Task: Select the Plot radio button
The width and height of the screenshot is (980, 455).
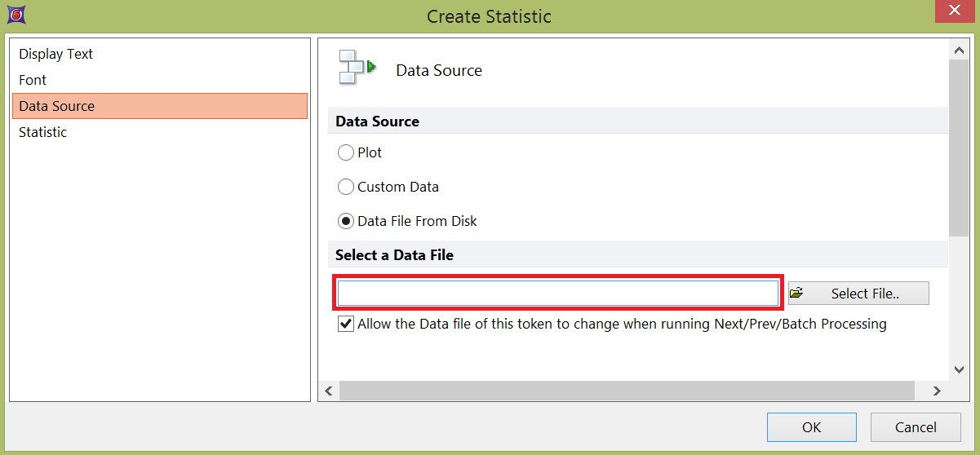Action: pyautogui.click(x=346, y=152)
